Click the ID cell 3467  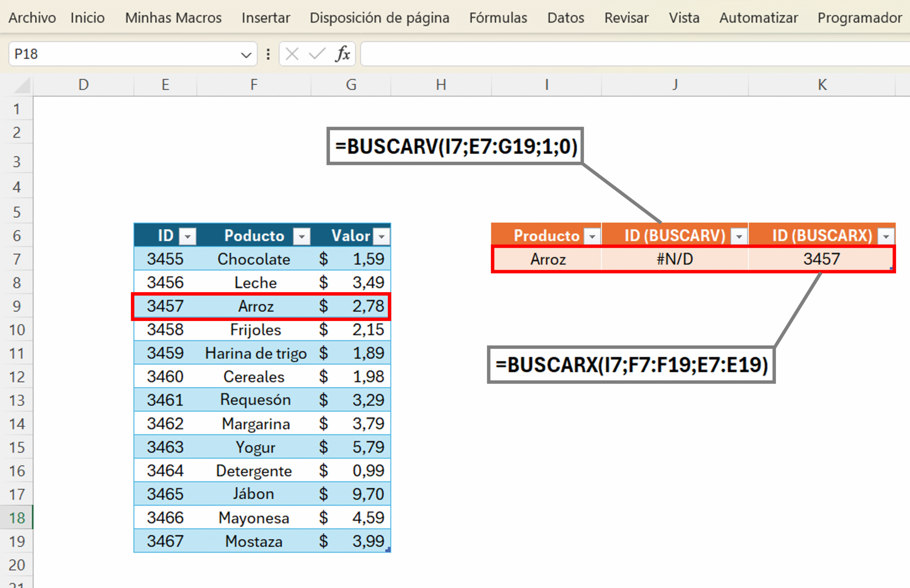tap(165, 541)
